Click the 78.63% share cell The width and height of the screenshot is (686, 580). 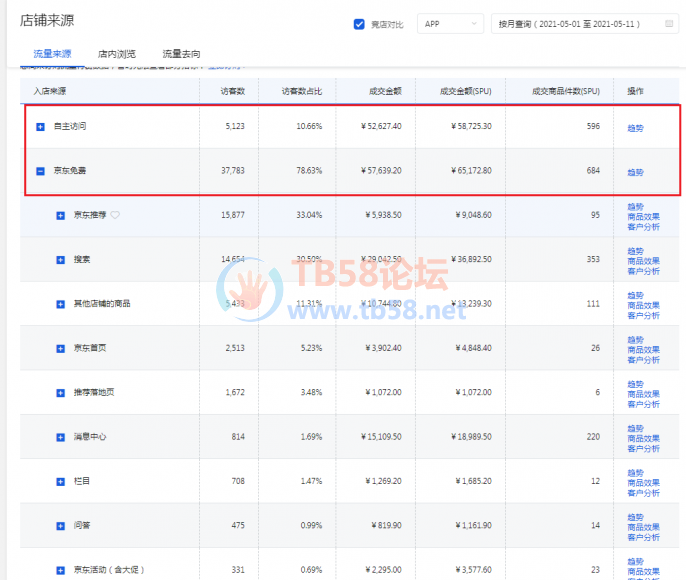(x=309, y=171)
